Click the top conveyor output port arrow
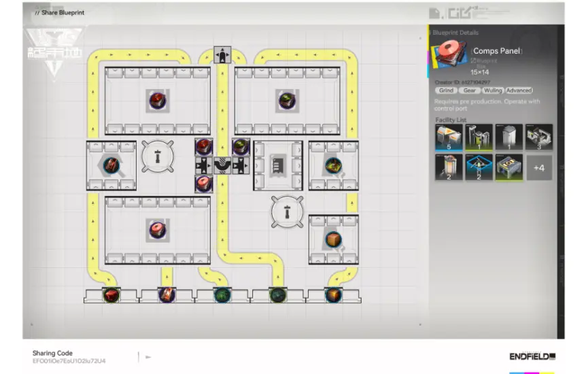This screenshot has height=374, width=588. [x=222, y=55]
